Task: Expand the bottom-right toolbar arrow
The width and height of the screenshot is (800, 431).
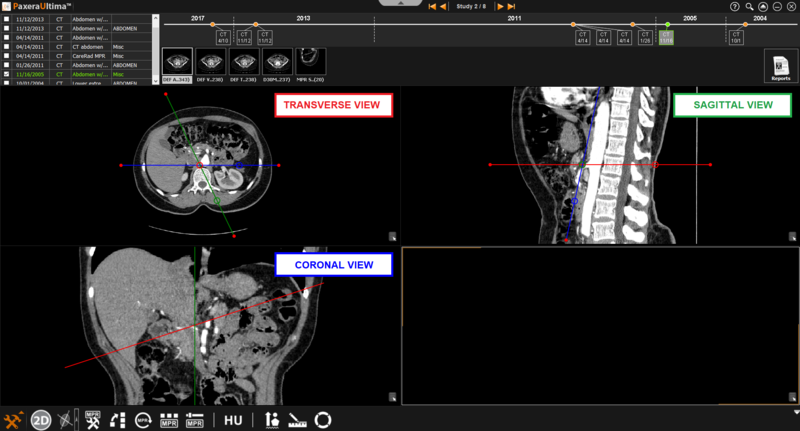Action: [795, 411]
